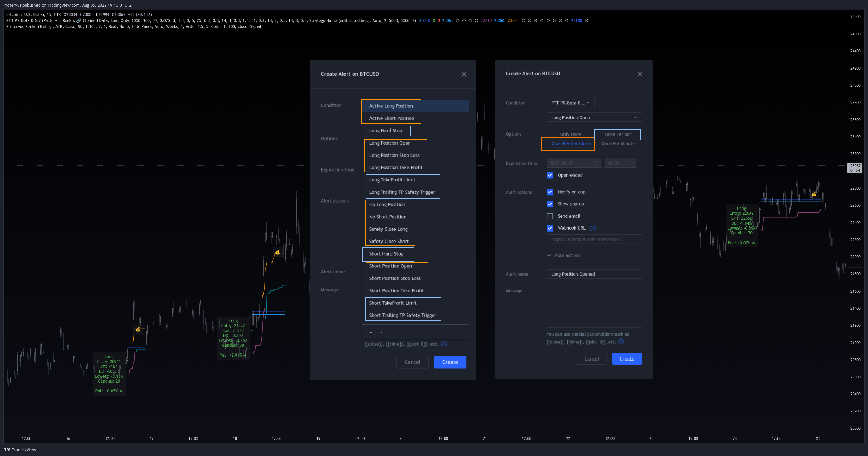
Task: Click Alert name field Long Position Opened
Action: click(594, 274)
